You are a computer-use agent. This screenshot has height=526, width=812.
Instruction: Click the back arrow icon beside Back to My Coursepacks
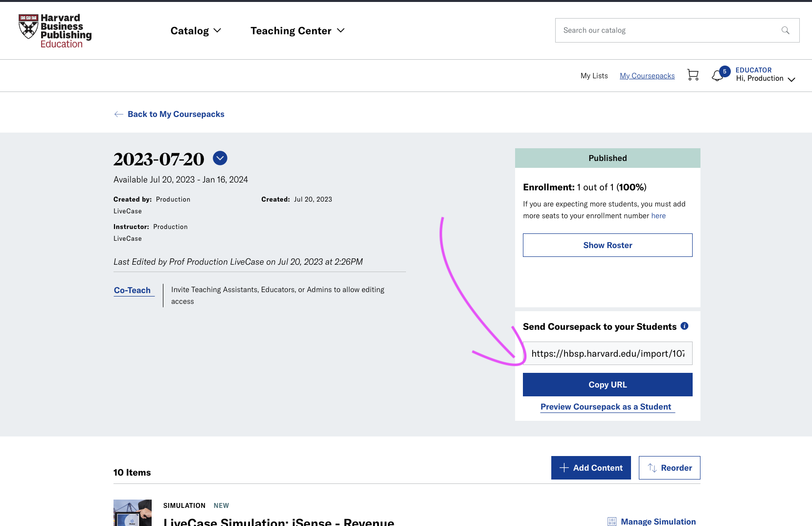(x=118, y=114)
